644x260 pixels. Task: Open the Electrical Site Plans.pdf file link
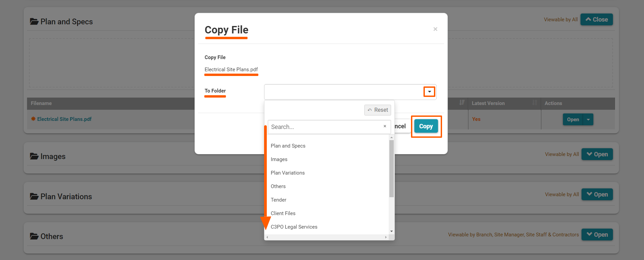(64, 119)
